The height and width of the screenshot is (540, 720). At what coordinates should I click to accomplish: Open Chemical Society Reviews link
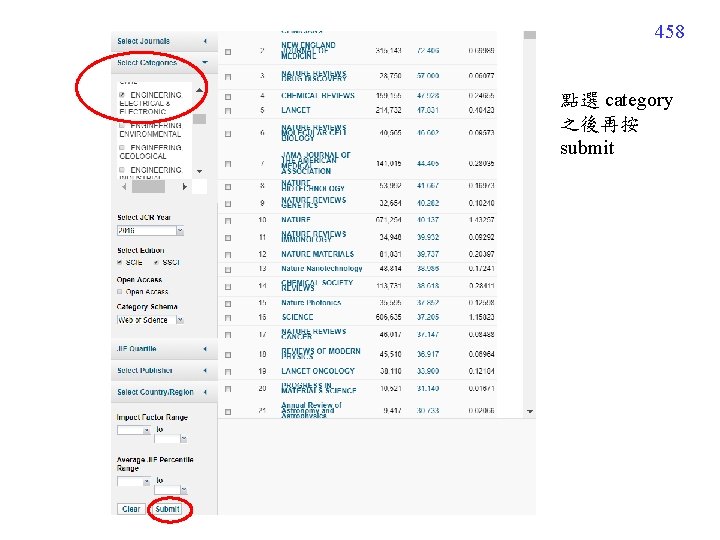(x=317, y=285)
